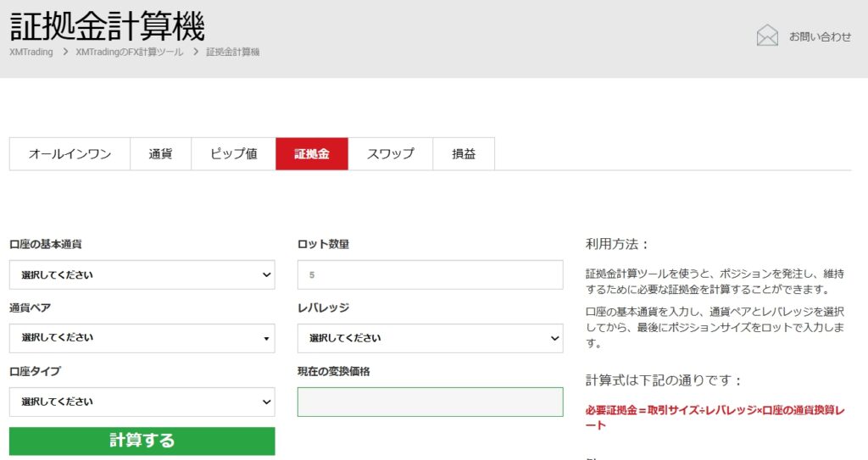868x460 pixels.
Task: Click the 証拠金計算機 page heading
Action: 108,26
